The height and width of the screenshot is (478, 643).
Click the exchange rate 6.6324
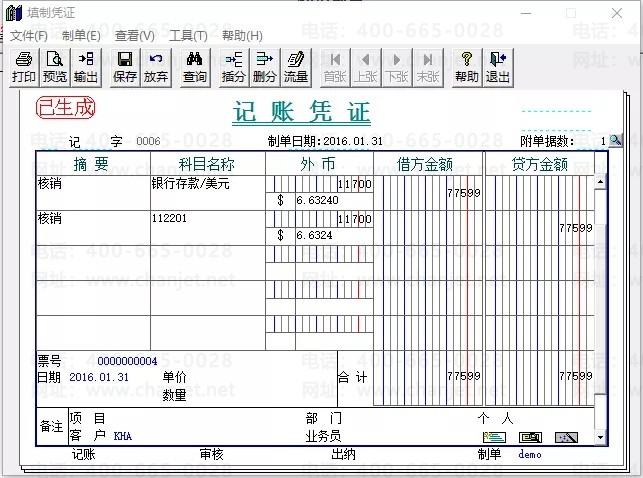315,235
